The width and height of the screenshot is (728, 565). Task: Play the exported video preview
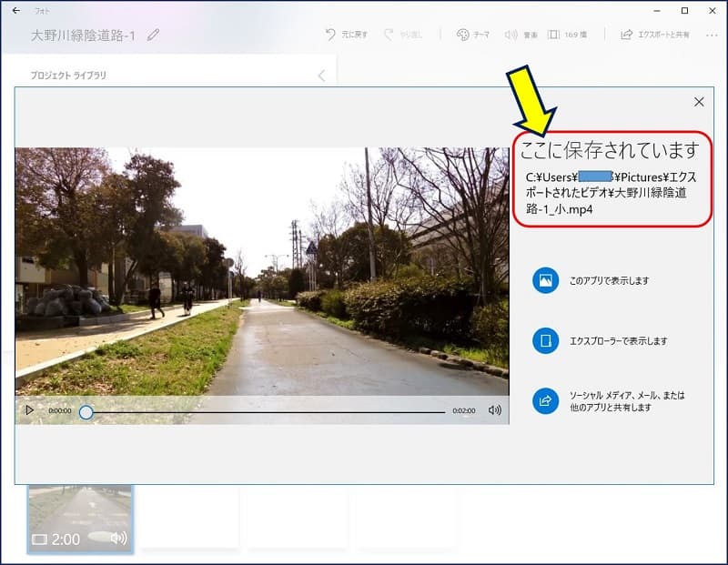coord(29,410)
